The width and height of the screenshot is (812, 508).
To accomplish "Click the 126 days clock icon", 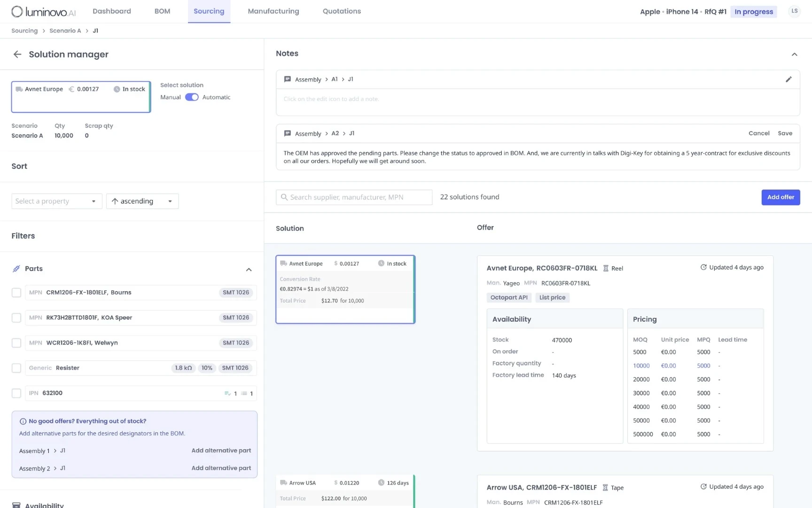I will coord(381,483).
